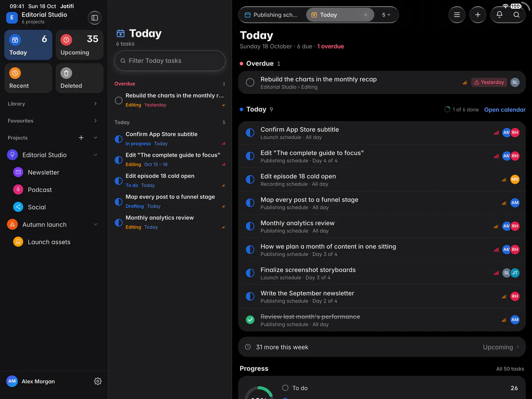The image size is (532, 399).
Task: Collapse the Projects section chevron
Action: pos(95,138)
